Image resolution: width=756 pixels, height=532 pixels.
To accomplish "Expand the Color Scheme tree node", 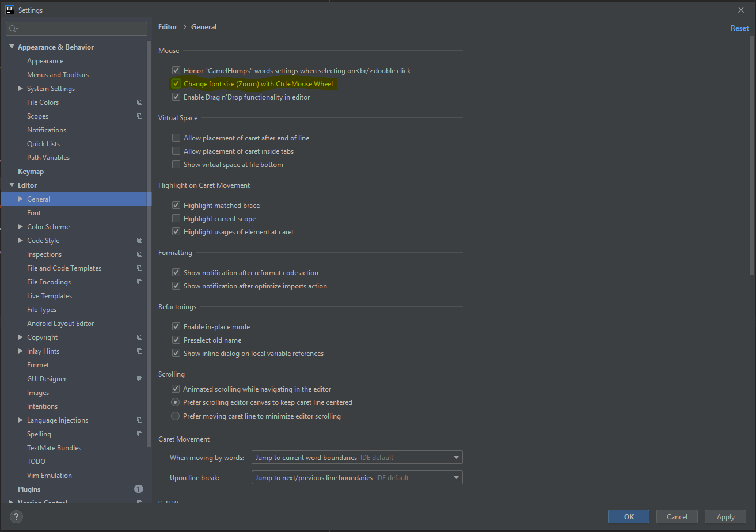I will click(x=21, y=226).
